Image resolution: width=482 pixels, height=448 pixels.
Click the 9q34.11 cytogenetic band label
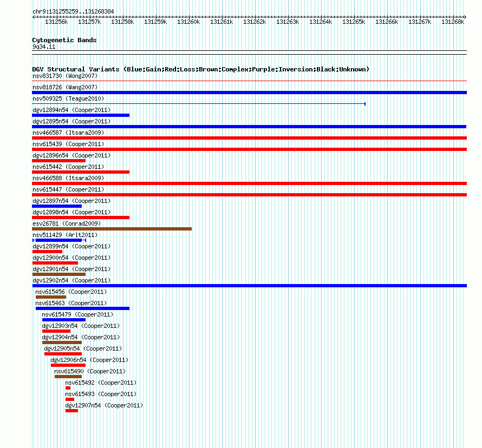tap(44, 47)
